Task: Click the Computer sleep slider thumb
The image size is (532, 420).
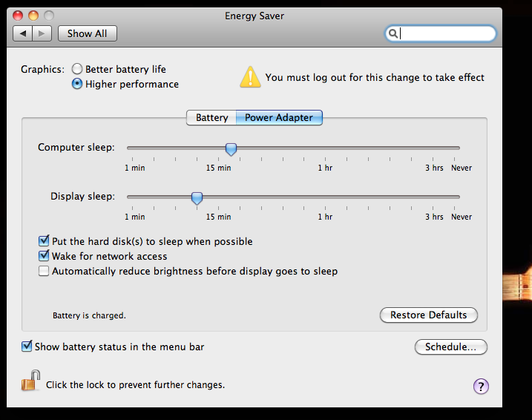Action: (x=231, y=149)
